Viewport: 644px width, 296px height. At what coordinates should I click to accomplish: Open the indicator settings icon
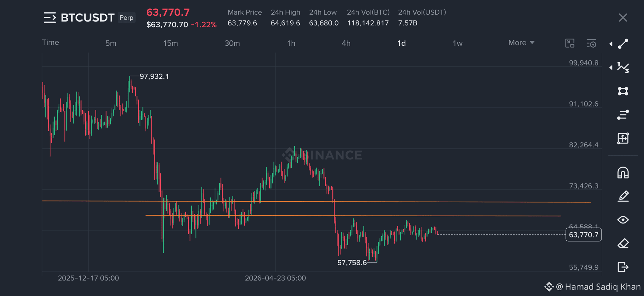591,43
